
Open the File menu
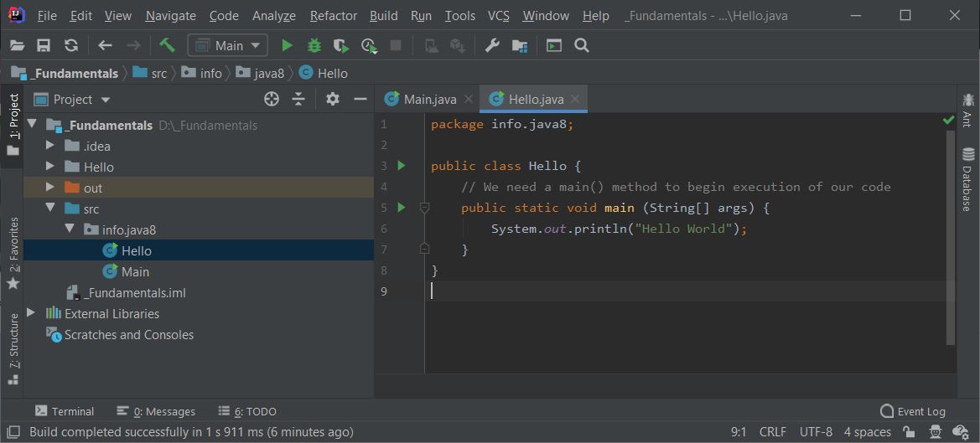[x=47, y=16]
